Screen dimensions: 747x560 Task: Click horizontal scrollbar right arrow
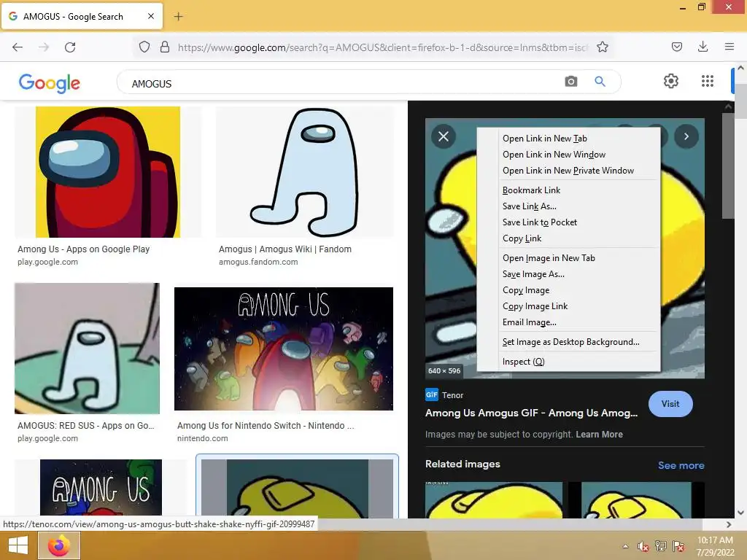coord(729,524)
